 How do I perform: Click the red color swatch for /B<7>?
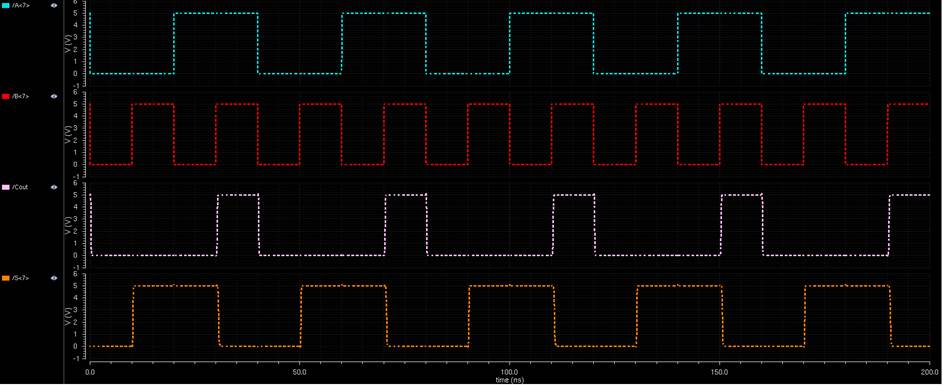(x=6, y=96)
